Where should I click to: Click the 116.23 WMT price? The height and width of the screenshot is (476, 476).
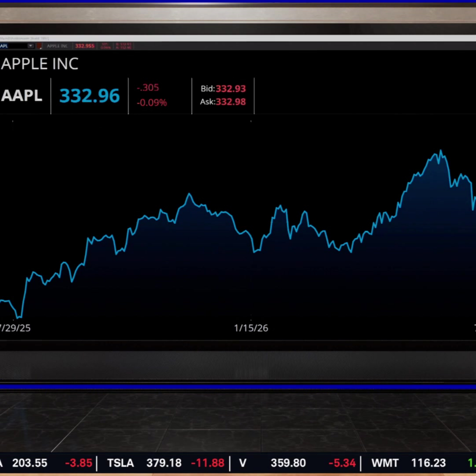428,463
